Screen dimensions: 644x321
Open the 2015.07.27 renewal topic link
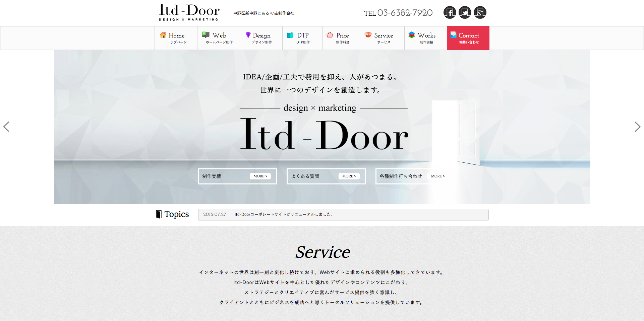pyautogui.click(x=284, y=215)
